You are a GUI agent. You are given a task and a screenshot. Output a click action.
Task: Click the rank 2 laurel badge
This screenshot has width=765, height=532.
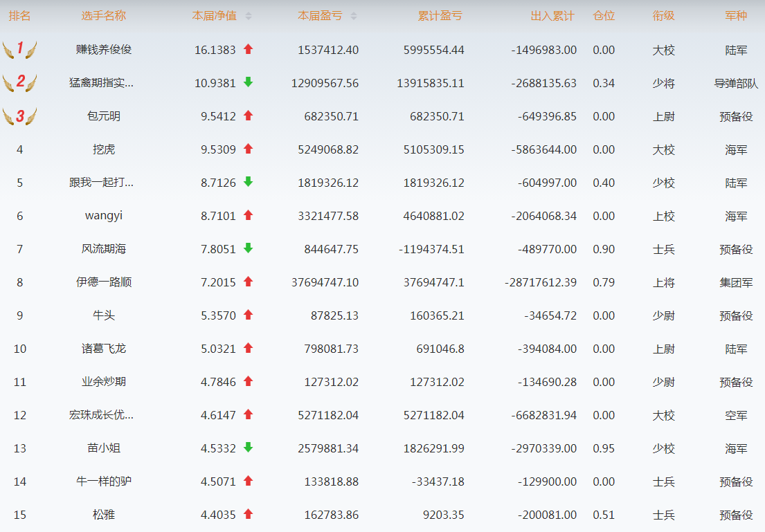19,82
